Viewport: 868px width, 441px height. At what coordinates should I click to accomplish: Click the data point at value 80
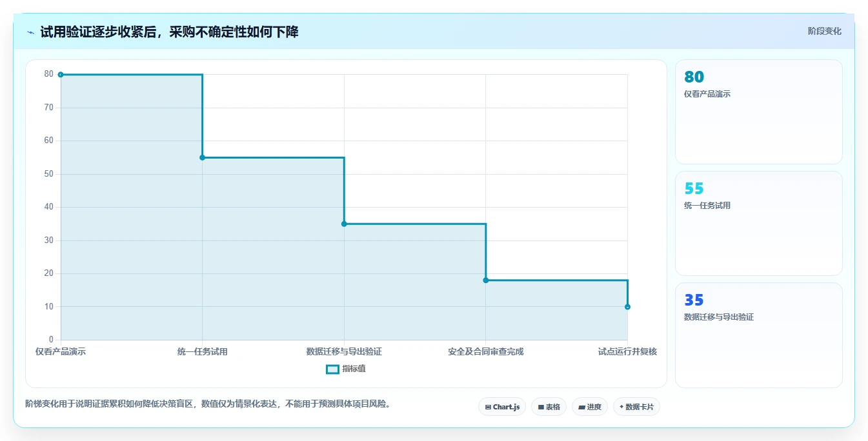(x=61, y=75)
